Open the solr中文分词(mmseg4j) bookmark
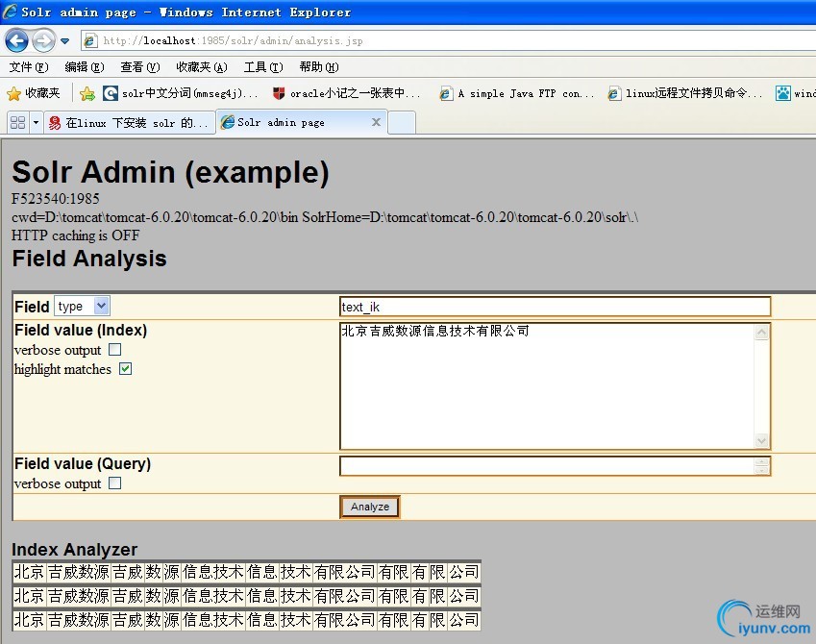816x644 pixels. pos(180,93)
